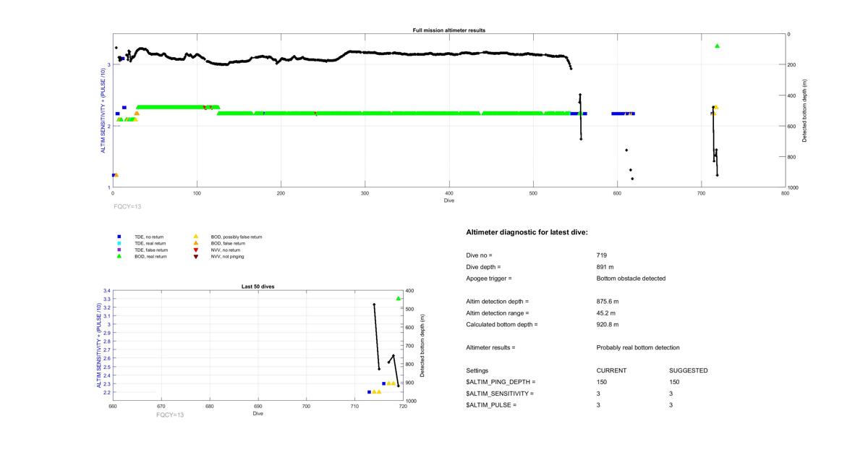Click the 'Altim detection range =' label
868x450 pixels.
[498, 313]
